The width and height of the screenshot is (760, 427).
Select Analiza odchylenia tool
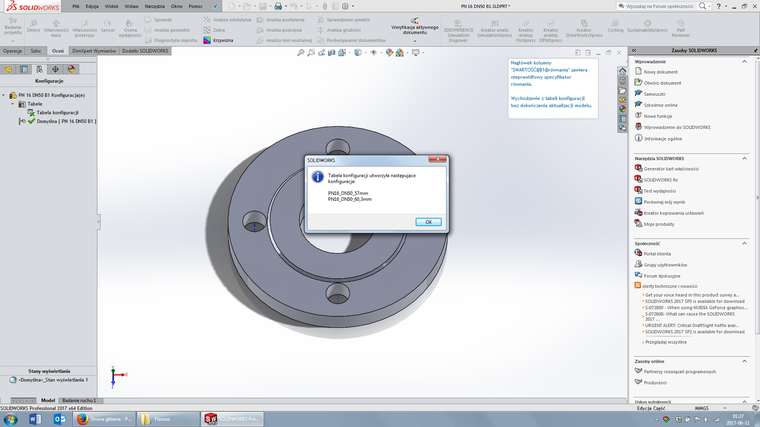click(227, 20)
